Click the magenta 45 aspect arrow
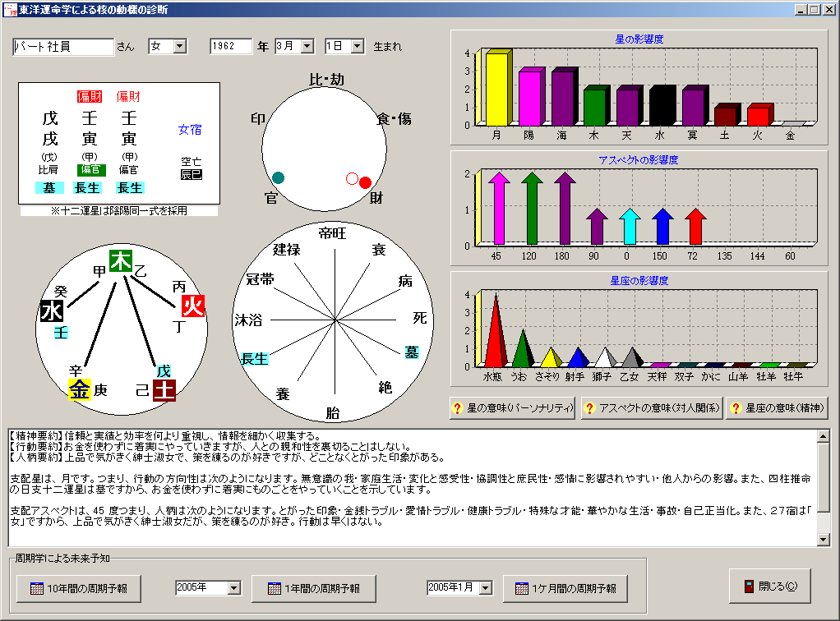The height and width of the screenshot is (621, 840). [499, 209]
